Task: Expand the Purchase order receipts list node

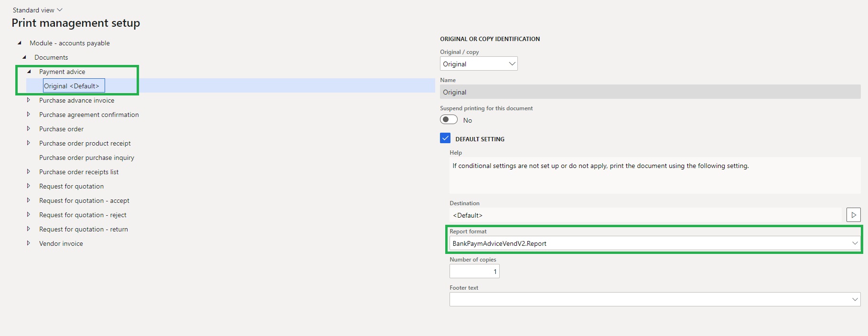Action: 29,172
